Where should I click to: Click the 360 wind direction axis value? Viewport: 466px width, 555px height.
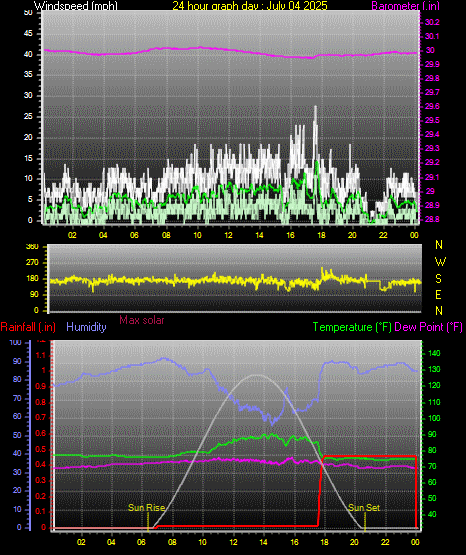coord(32,247)
